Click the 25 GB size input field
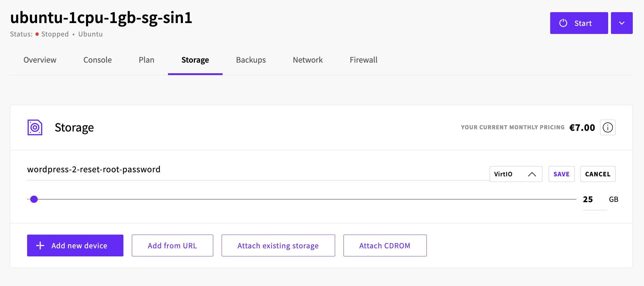This screenshot has width=644, height=286. (595, 200)
